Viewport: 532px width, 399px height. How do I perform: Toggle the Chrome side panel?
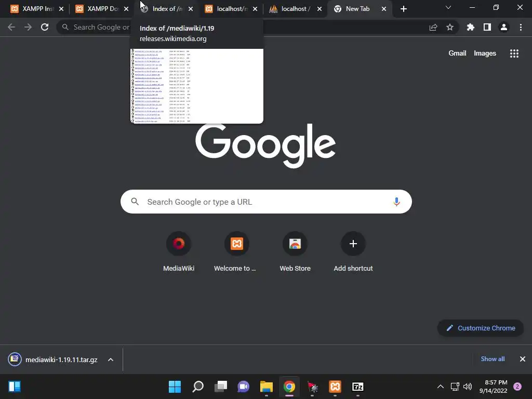point(487,27)
